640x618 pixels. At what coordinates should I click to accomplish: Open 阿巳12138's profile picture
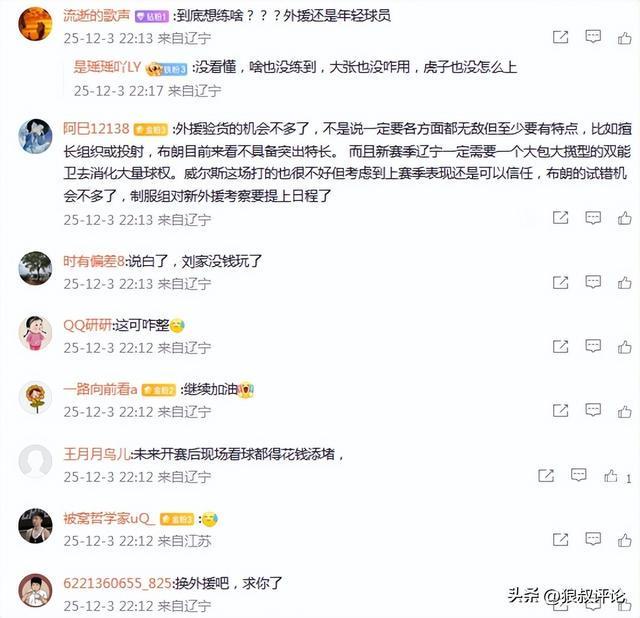(36, 136)
